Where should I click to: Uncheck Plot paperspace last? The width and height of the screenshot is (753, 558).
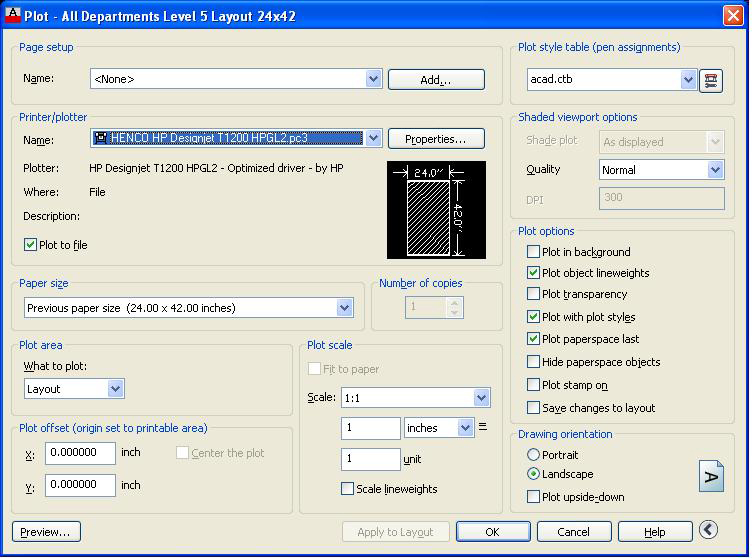(x=533, y=339)
